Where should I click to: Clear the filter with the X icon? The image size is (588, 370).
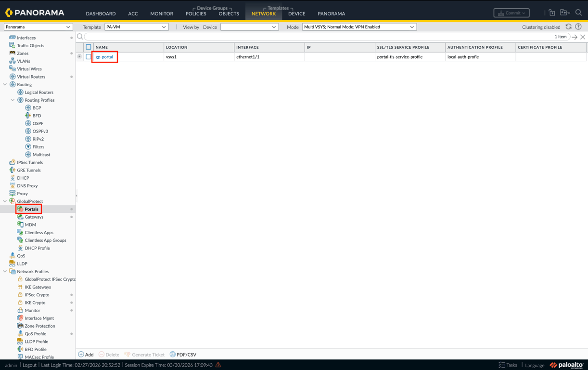[x=583, y=37]
